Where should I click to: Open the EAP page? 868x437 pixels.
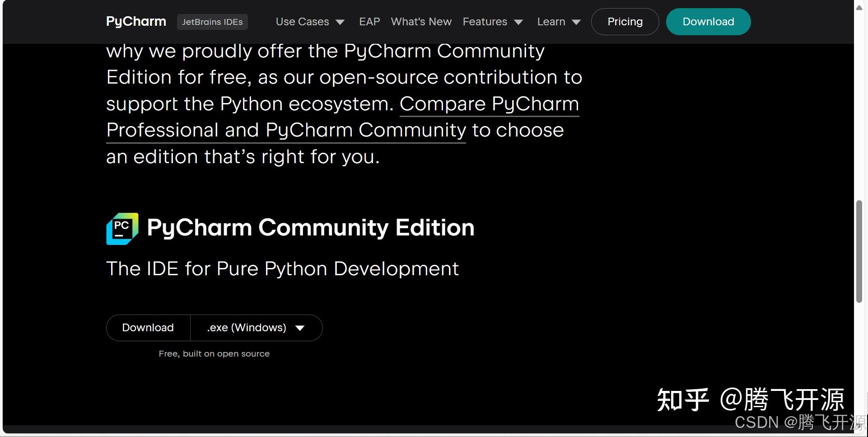pyautogui.click(x=369, y=22)
